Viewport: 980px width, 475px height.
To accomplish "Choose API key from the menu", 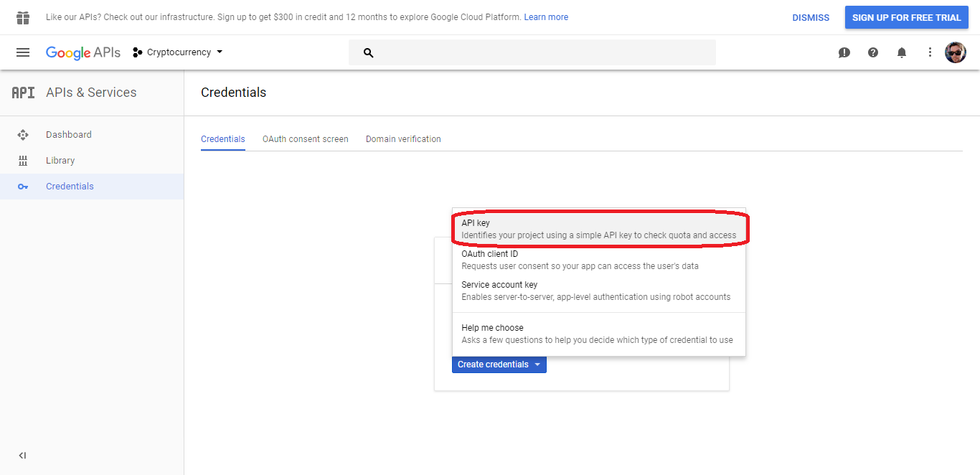I will point(599,229).
